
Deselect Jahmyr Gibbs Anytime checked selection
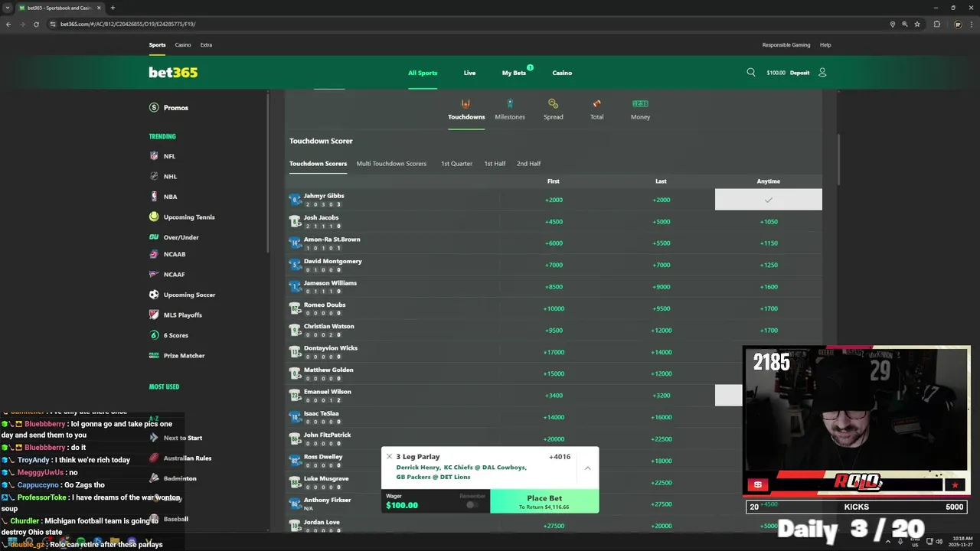[x=769, y=200]
